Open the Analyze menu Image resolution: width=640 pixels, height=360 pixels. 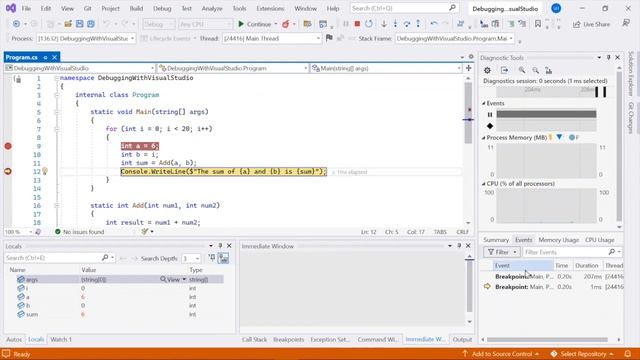click(212, 8)
